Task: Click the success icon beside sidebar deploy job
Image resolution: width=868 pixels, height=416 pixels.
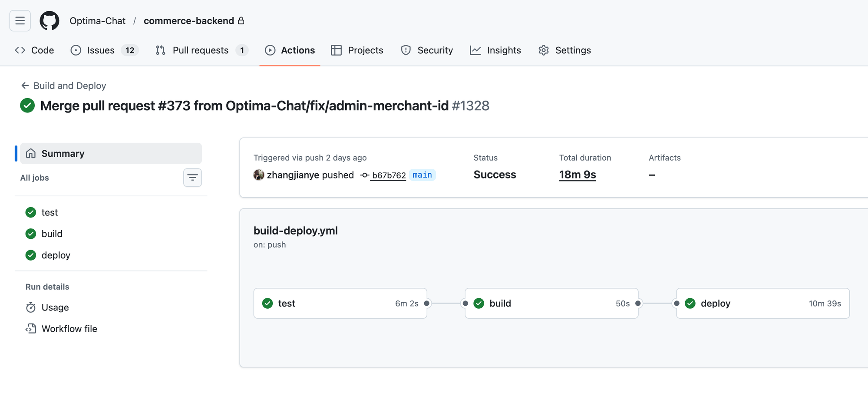Action: 31,255
